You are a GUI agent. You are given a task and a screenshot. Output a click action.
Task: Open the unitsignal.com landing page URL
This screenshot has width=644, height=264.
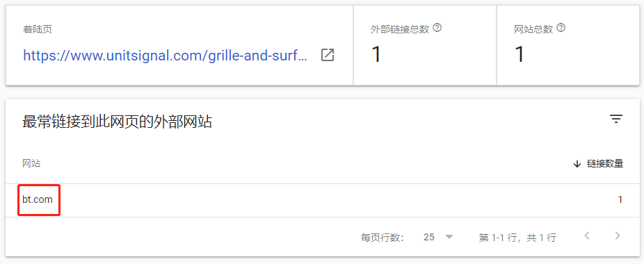click(x=165, y=55)
